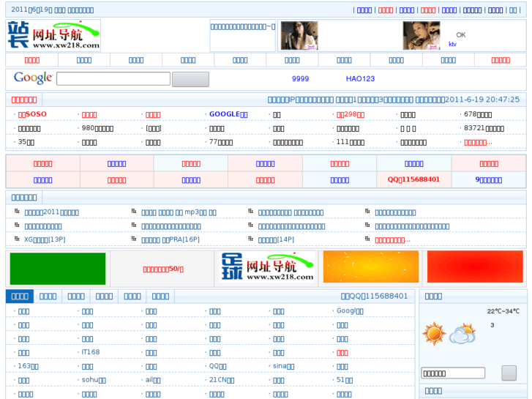The width and height of the screenshot is (532, 399).
Task: Click the gray button next to Google search field
Action: click(x=190, y=79)
